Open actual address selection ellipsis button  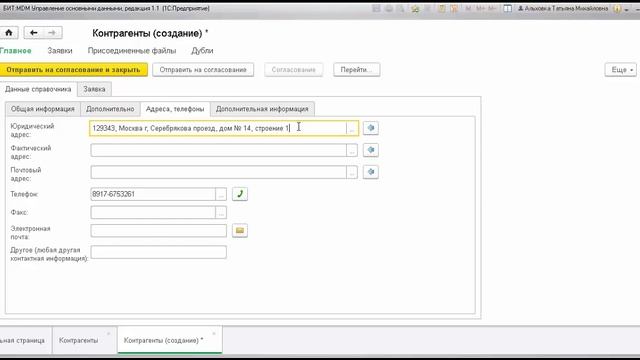tap(351, 150)
